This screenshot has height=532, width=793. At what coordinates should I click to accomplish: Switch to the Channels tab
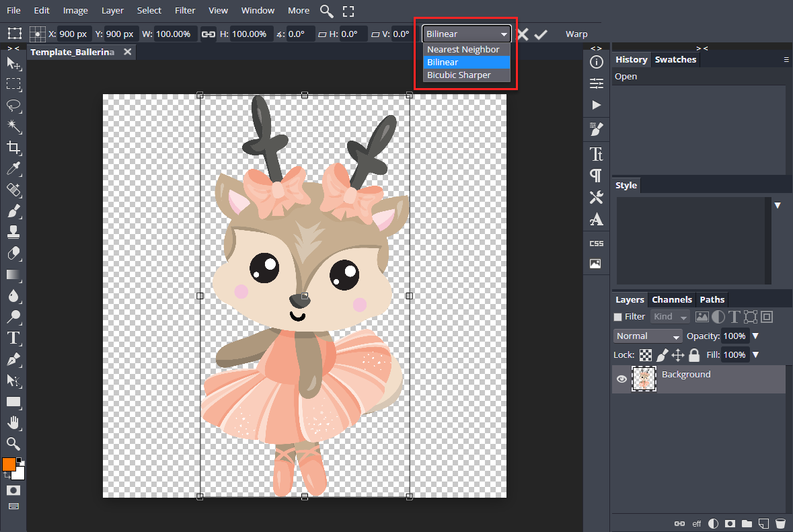pyautogui.click(x=671, y=299)
